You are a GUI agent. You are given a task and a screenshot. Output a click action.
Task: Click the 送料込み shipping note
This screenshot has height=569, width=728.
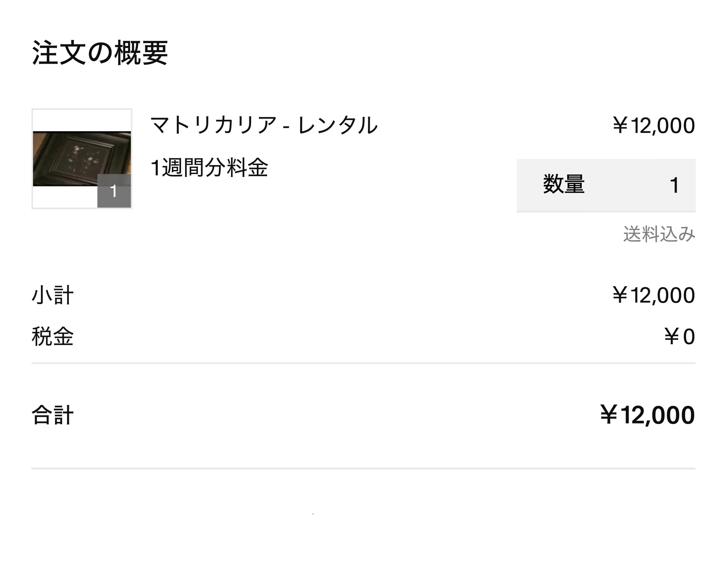coord(659,234)
